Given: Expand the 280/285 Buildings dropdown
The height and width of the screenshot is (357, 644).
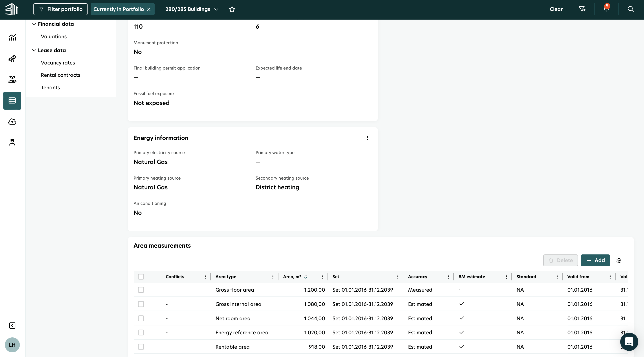Looking at the screenshot, I should (192, 9).
